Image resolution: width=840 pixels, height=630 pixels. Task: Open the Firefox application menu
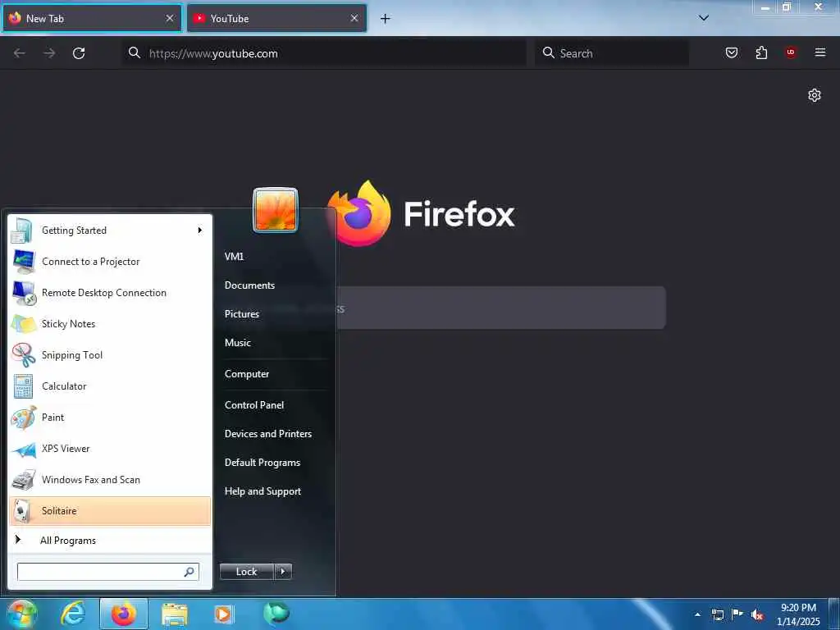(820, 52)
